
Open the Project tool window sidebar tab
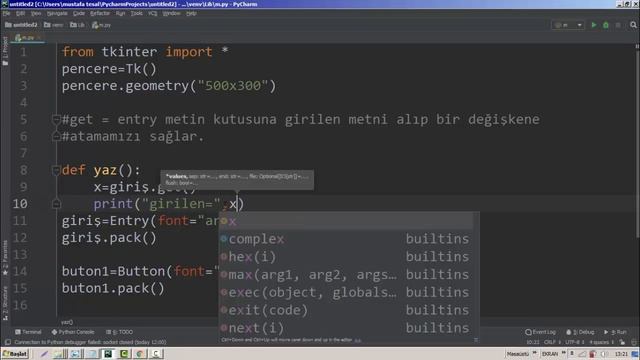(5, 51)
